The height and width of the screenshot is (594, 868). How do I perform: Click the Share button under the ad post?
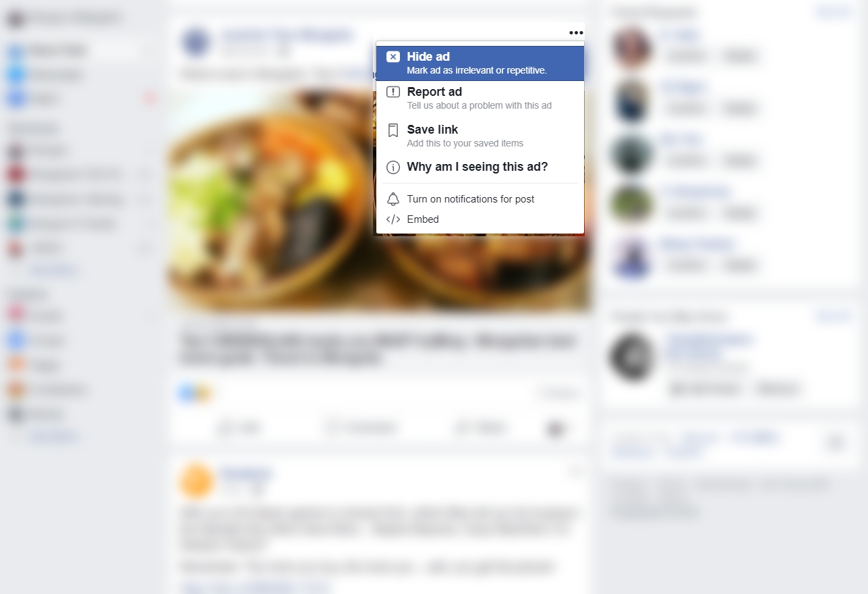click(x=480, y=427)
